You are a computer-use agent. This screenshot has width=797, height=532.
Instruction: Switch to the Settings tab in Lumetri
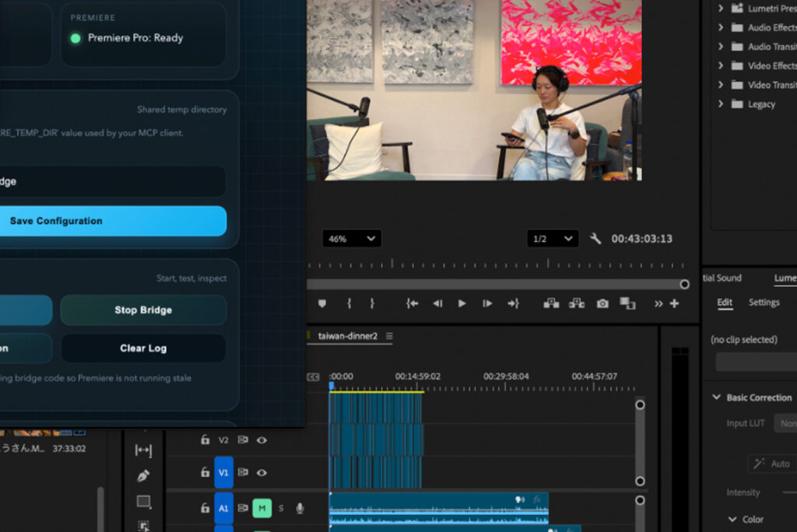(x=764, y=303)
